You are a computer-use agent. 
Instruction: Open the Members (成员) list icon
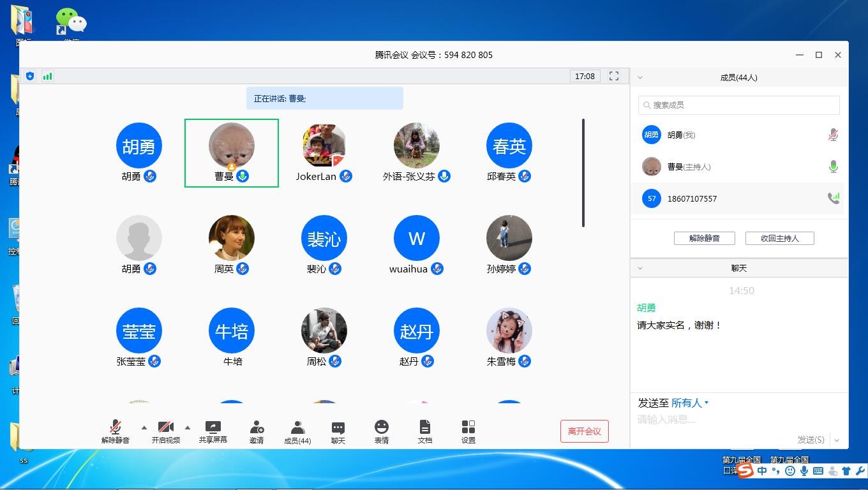pyautogui.click(x=297, y=427)
